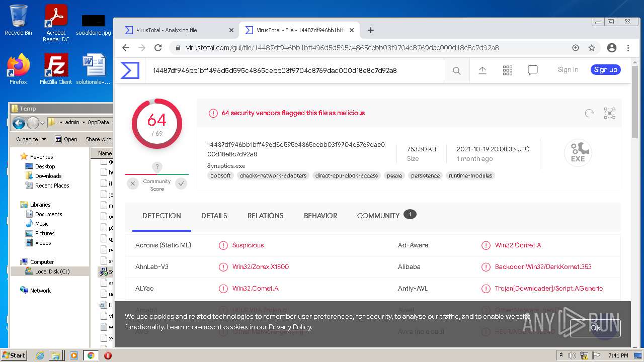The height and width of the screenshot is (362, 644).
Task: Click the persistence tag
Action: click(425, 175)
